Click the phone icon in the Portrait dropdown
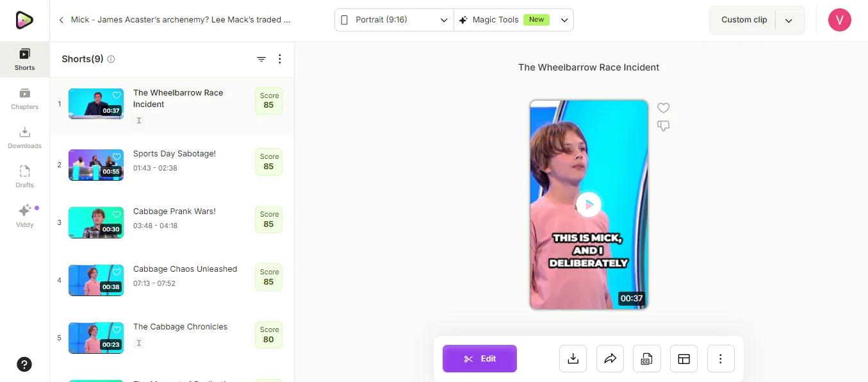The height and width of the screenshot is (382, 868). 344,20
